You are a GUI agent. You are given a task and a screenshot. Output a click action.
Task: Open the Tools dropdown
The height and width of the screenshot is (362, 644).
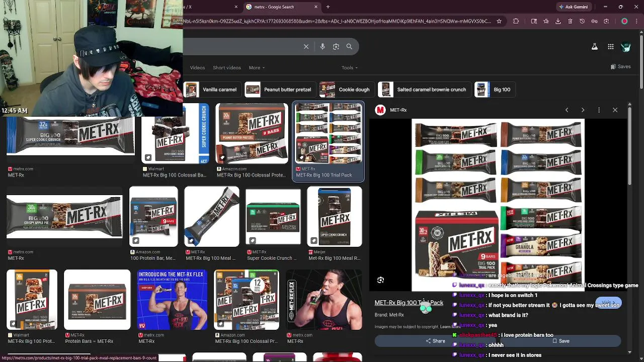[x=350, y=67]
